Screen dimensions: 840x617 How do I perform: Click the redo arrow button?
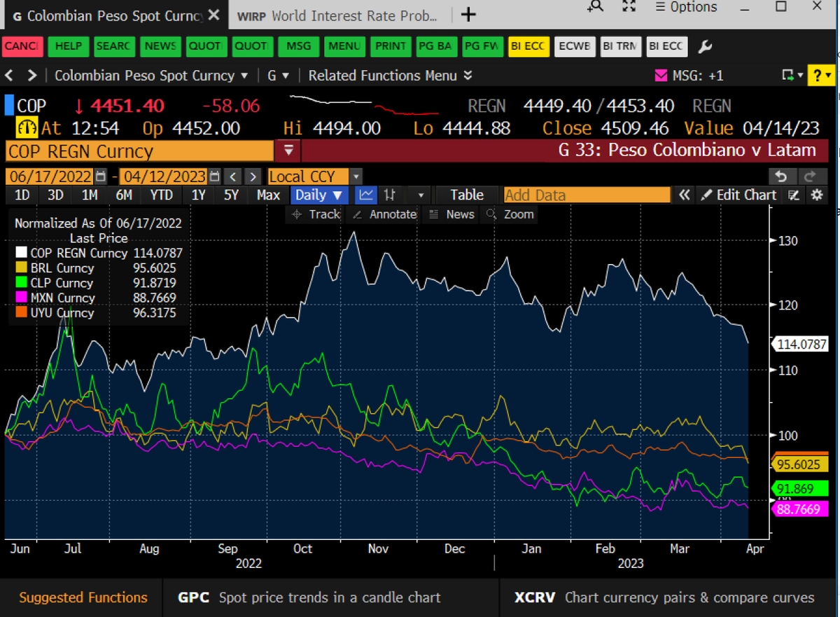[x=811, y=176]
